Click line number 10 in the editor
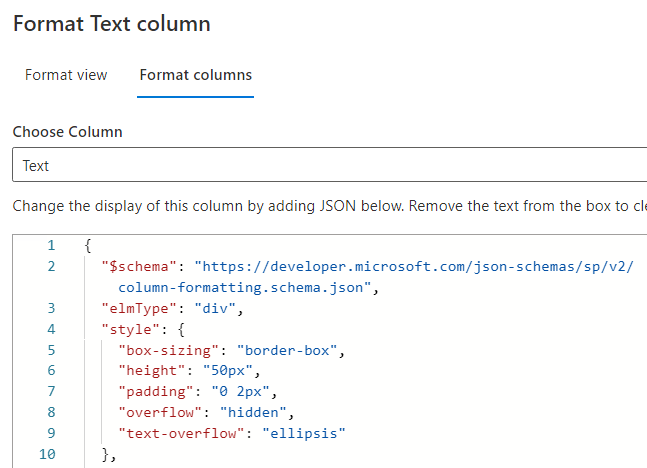This screenshot has width=647, height=468. coord(47,454)
